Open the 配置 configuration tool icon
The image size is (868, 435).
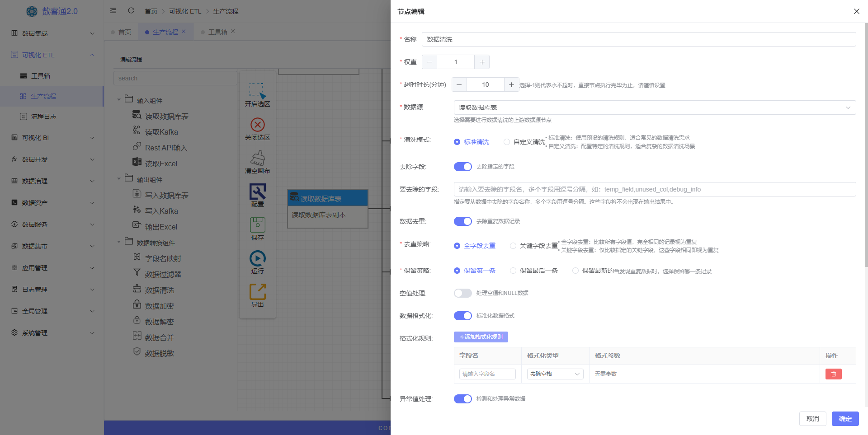(x=257, y=192)
